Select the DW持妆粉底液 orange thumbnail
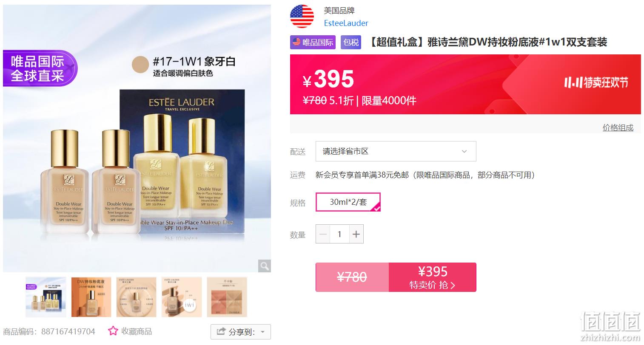Screen dimensions: 644x345 91,297
